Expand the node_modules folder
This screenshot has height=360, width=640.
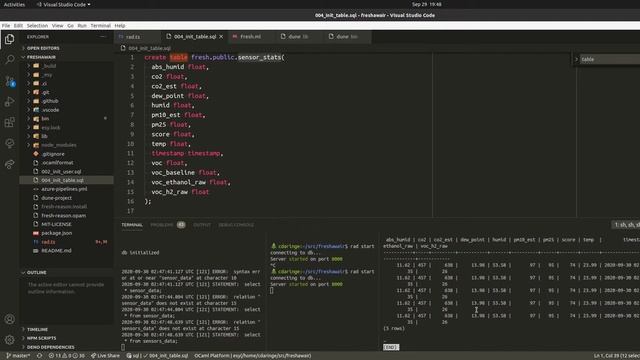pos(58,145)
